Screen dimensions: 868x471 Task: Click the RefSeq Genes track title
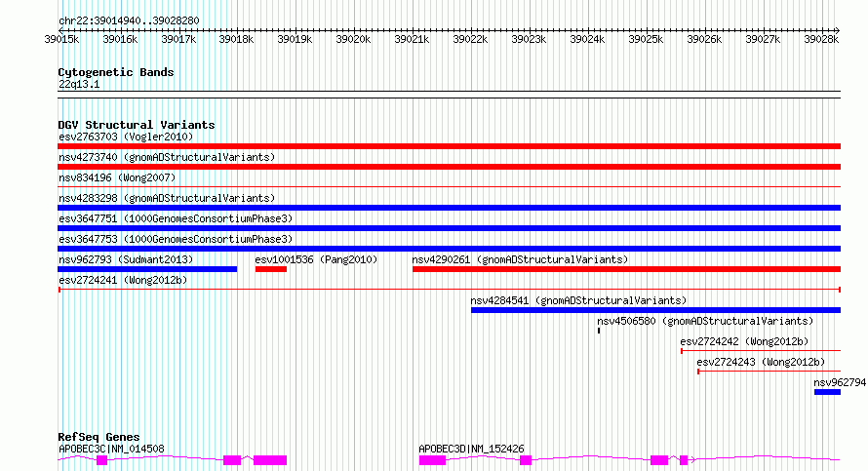tap(99, 437)
